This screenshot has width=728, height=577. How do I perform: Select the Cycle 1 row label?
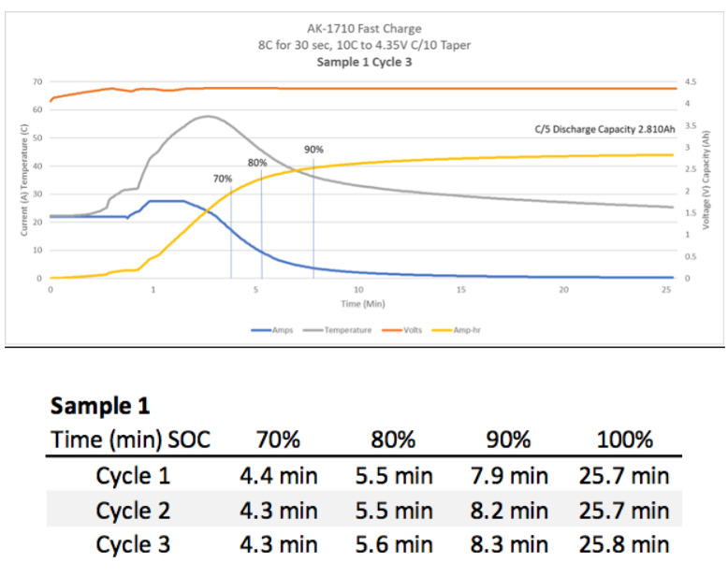(x=133, y=476)
